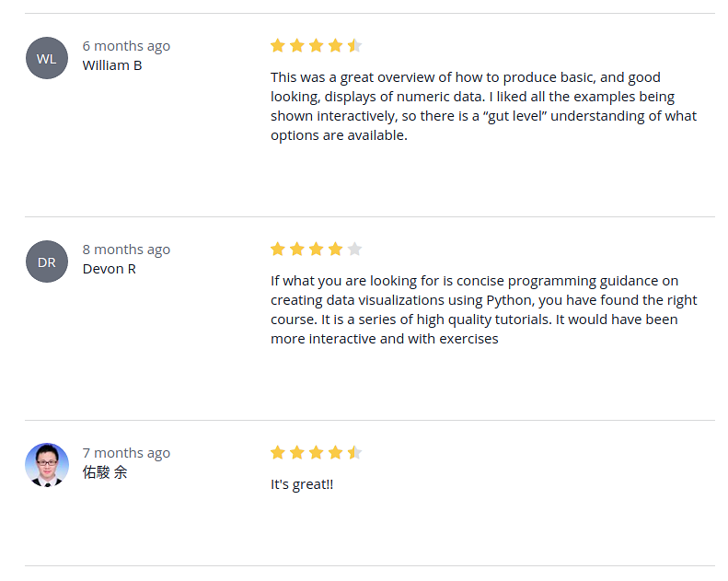This screenshot has height=581, width=728.
Task: Click the empty fifth star in Devon R's rating
Action: (354, 249)
